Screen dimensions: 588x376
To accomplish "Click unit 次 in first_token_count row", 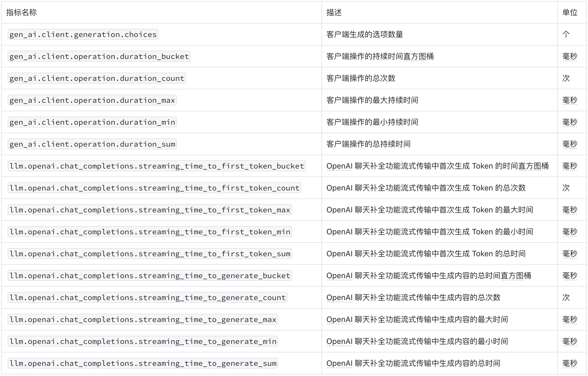I will pos(566,188).
